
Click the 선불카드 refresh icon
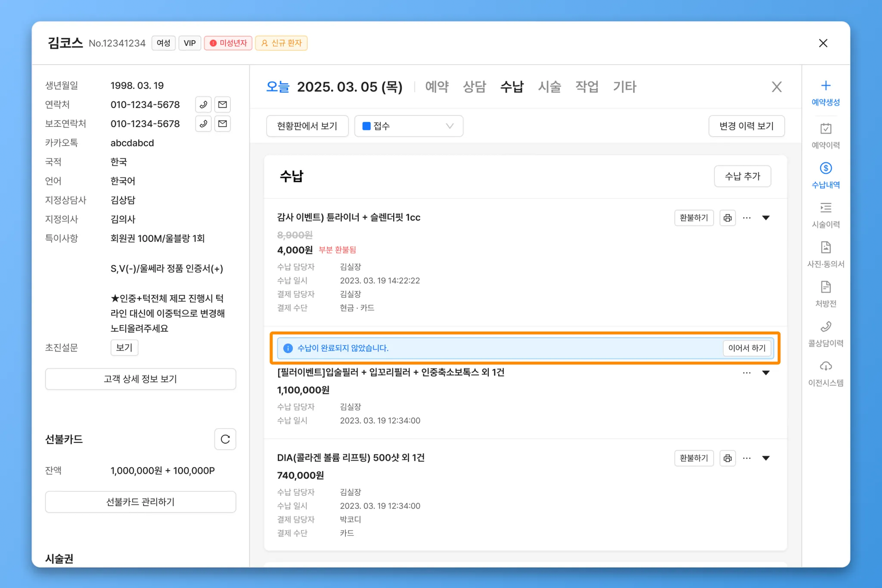click(x=225, y=439)
